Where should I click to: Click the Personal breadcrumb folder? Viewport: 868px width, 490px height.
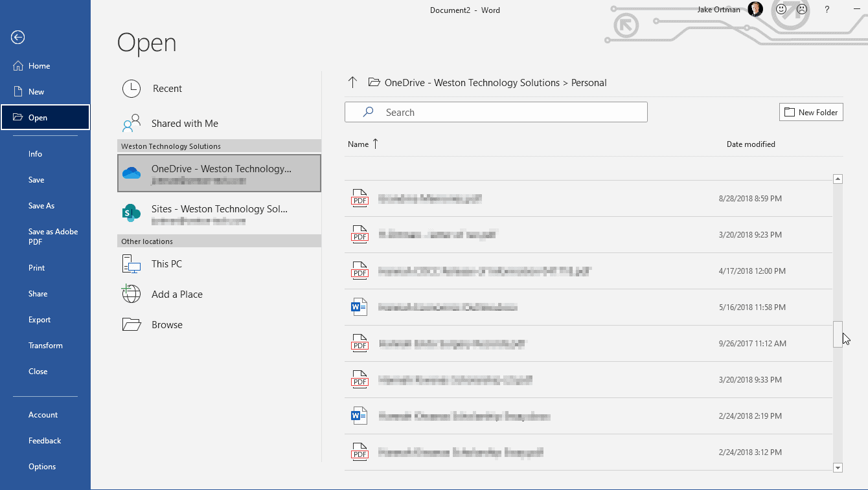point(589,83)
